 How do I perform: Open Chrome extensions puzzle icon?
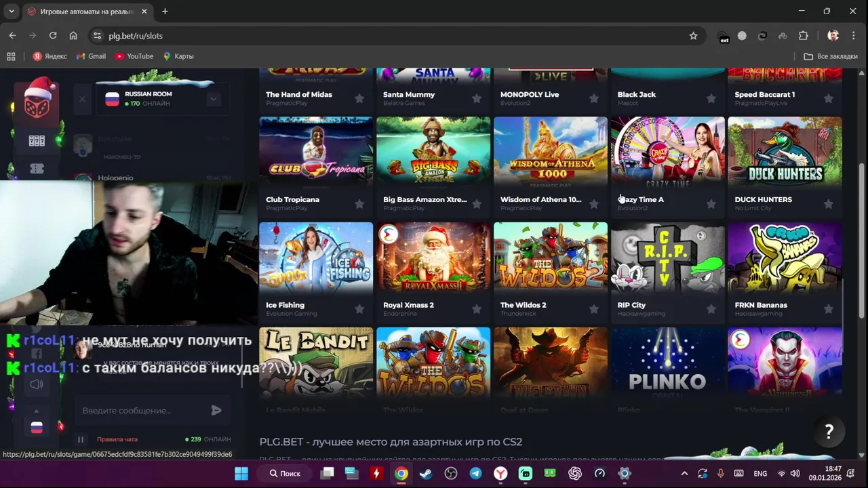click(x=804, y=36)
